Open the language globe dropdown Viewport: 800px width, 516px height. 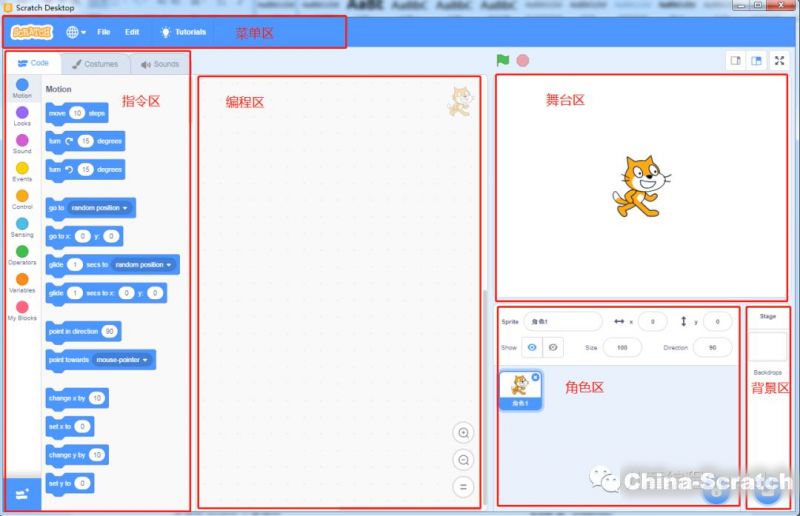coord(76,32)
